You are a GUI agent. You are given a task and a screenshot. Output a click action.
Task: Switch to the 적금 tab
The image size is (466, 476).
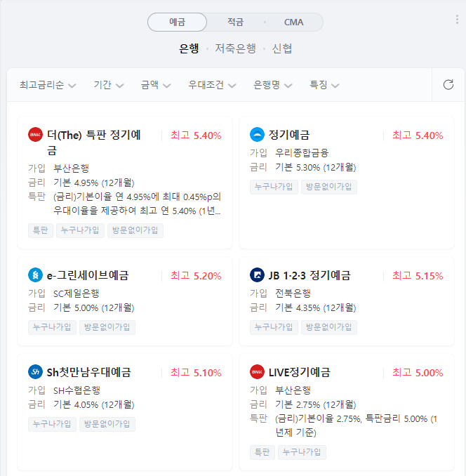click(x=235, y=22)
